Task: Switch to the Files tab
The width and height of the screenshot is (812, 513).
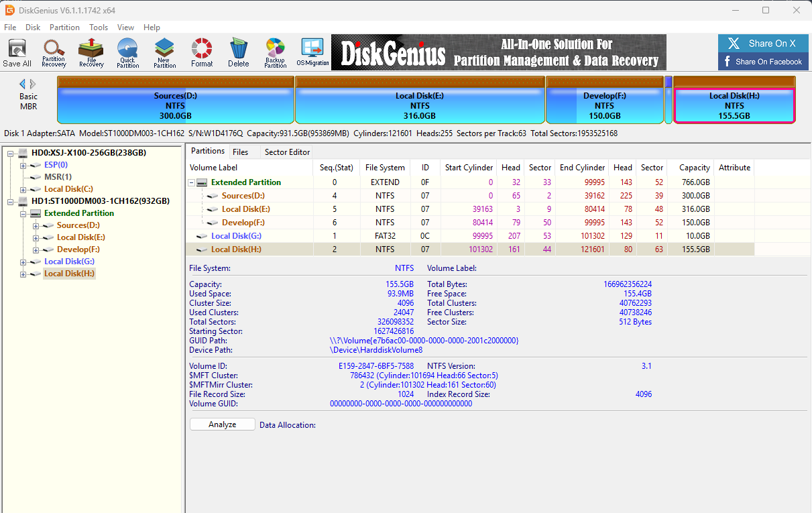Action: click(x=240, y=152)
